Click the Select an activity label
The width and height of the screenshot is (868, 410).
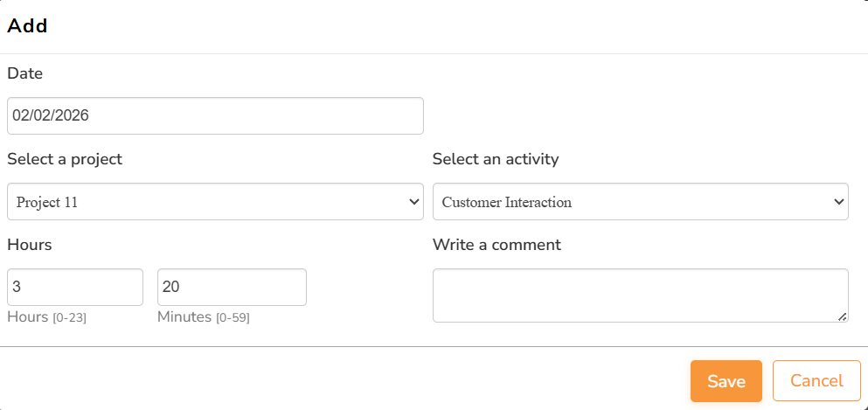(x=496, y=159)
